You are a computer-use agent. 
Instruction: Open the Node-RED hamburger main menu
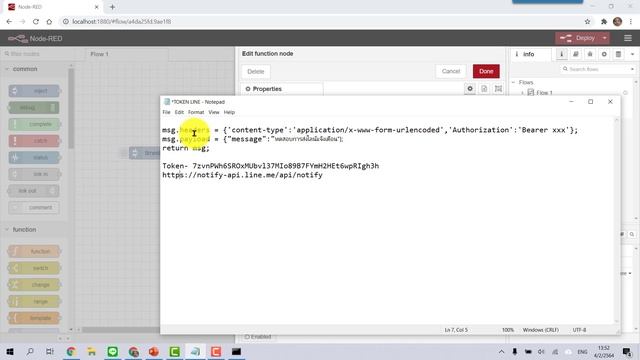628,38
